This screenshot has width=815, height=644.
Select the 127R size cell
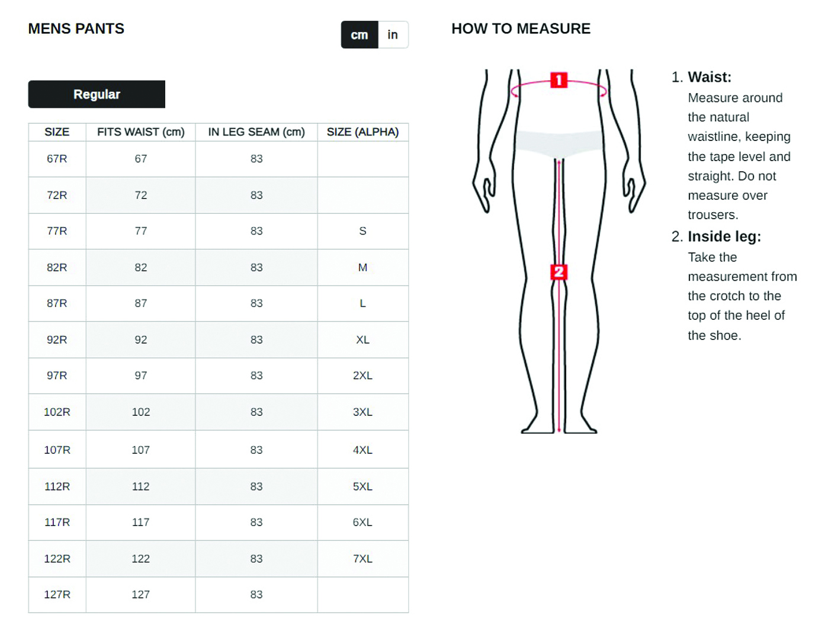[57, 594]
